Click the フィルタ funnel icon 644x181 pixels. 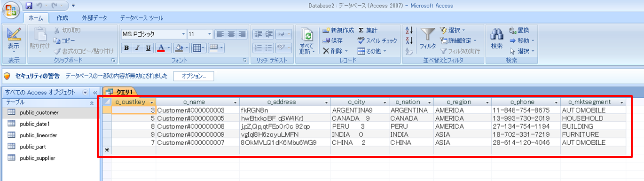[x=427, y=34]
